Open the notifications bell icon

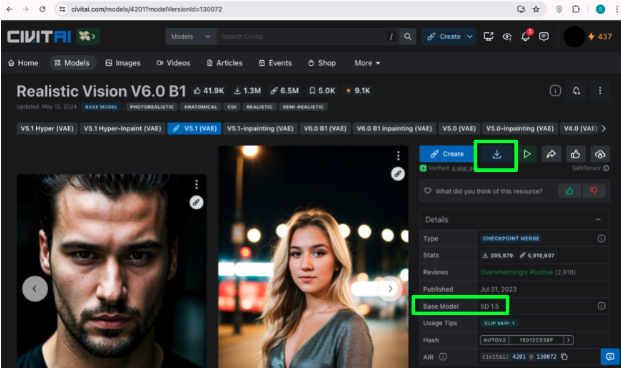pyautogui.click(x=526, y=36)
